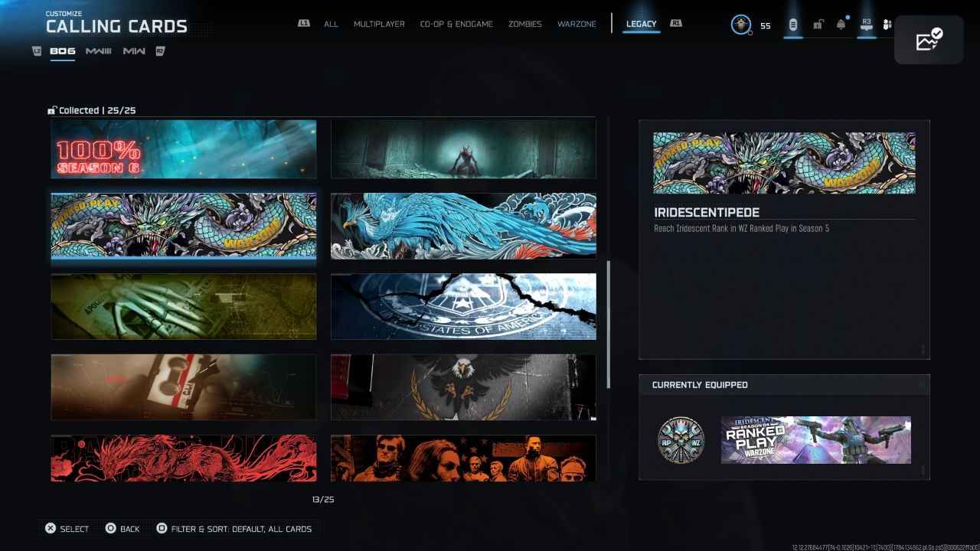Image resolution: width=980 pixels, height=551 pixels.
Task: Select the dark creature calling card
Action: (x=463, y=149)
